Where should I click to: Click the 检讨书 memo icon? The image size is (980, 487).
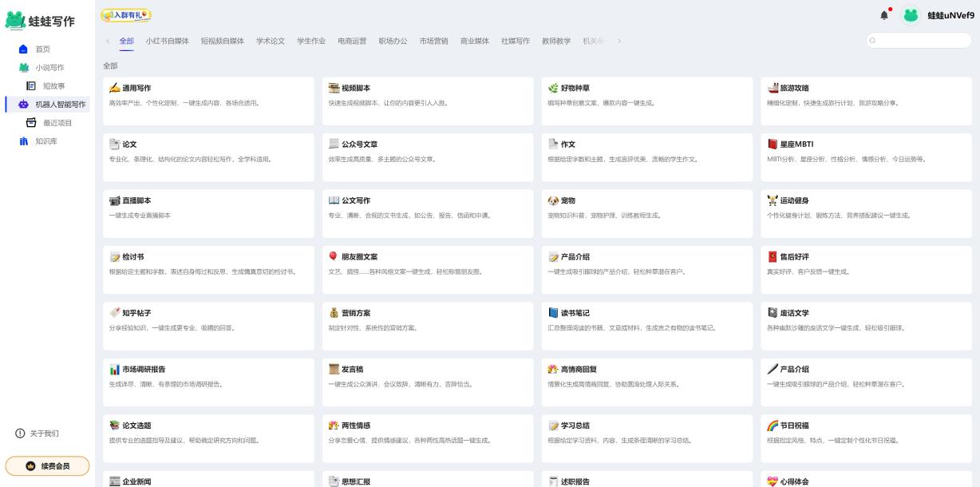[114, 257]
